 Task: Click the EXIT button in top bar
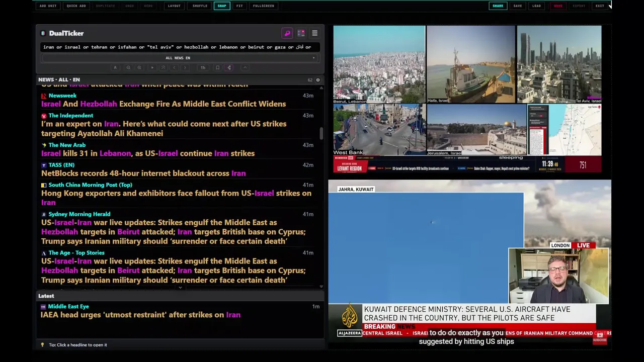pos(600,6)
